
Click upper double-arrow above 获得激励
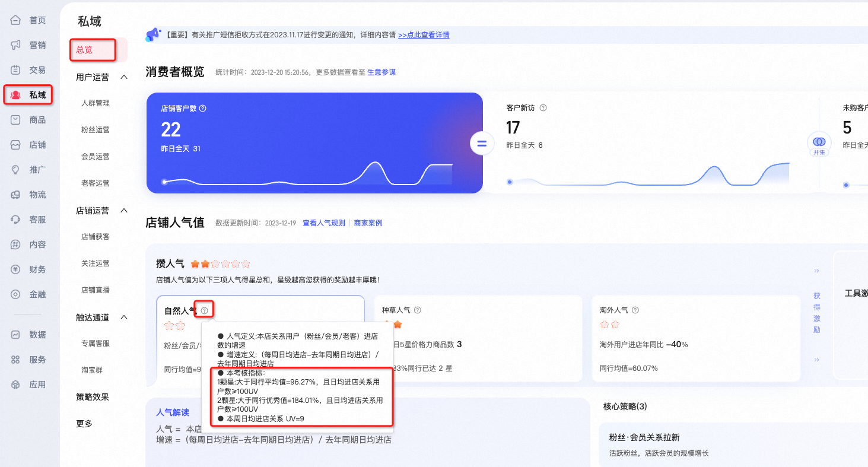click(817, 271)
